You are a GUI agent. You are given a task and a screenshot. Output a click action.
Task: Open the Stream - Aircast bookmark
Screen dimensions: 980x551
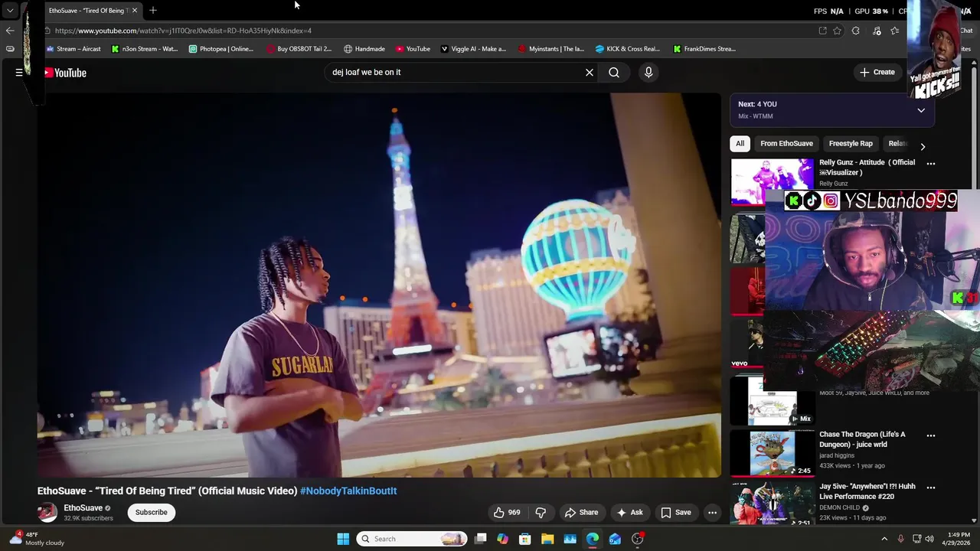pyautogui.click(x=73, y=49)
